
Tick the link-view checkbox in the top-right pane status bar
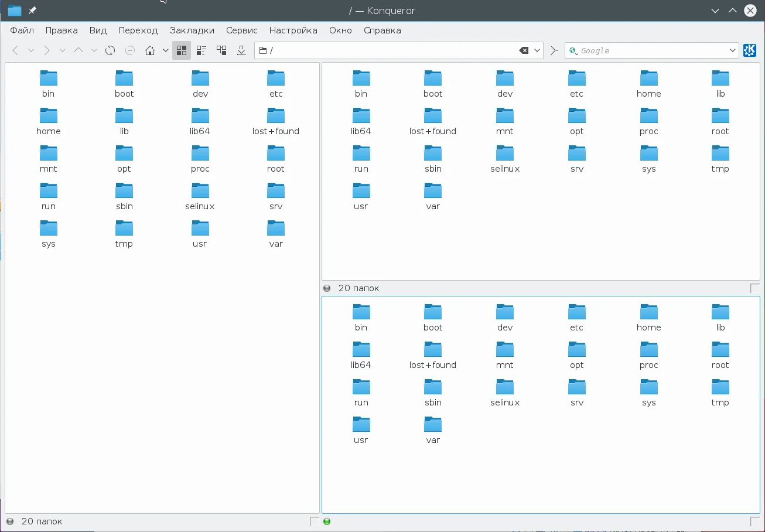(x=754, y=288)
